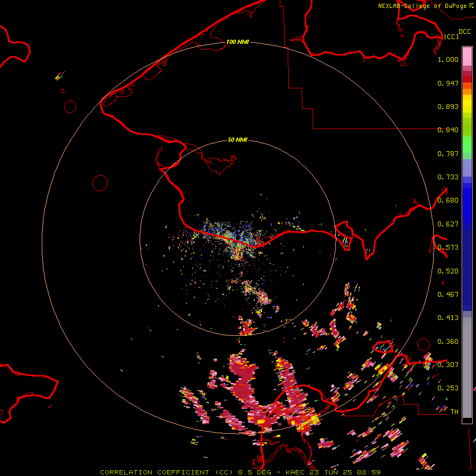Click the red circle left of 50 NMI ring
This screenshot has width=476, height=476.
coord(100,183)
